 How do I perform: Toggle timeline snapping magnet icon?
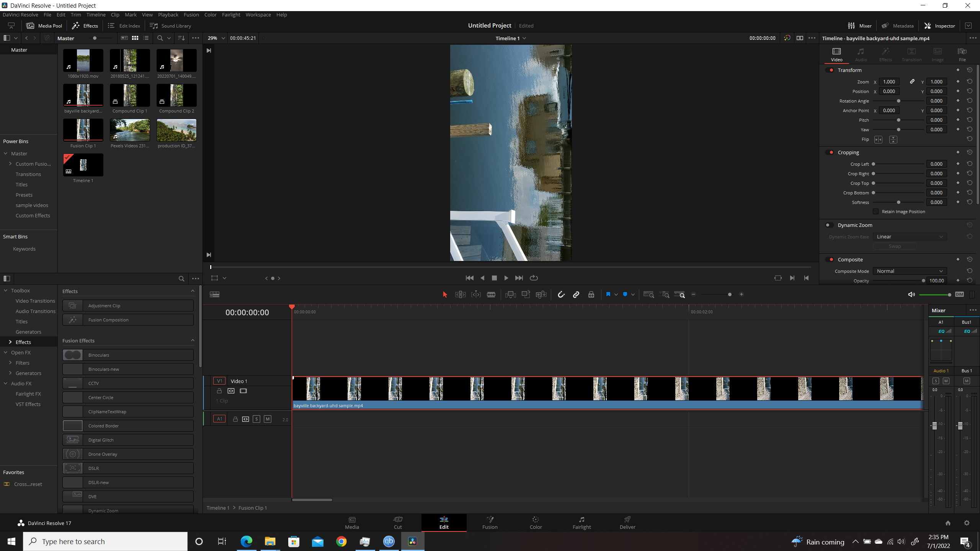pos(561,294)
